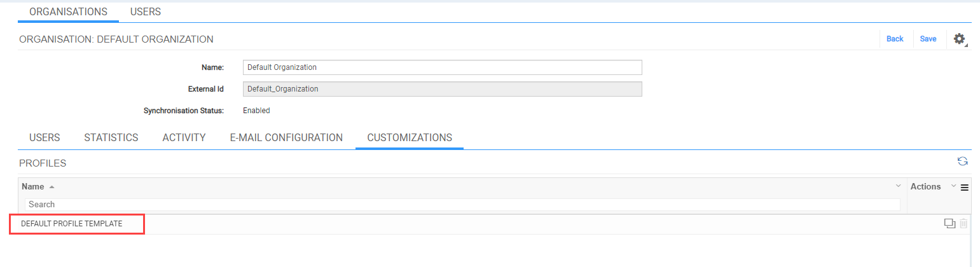
Task: Focus the organisation Name field
Action: pyautogui.click(x=443, y=67)
